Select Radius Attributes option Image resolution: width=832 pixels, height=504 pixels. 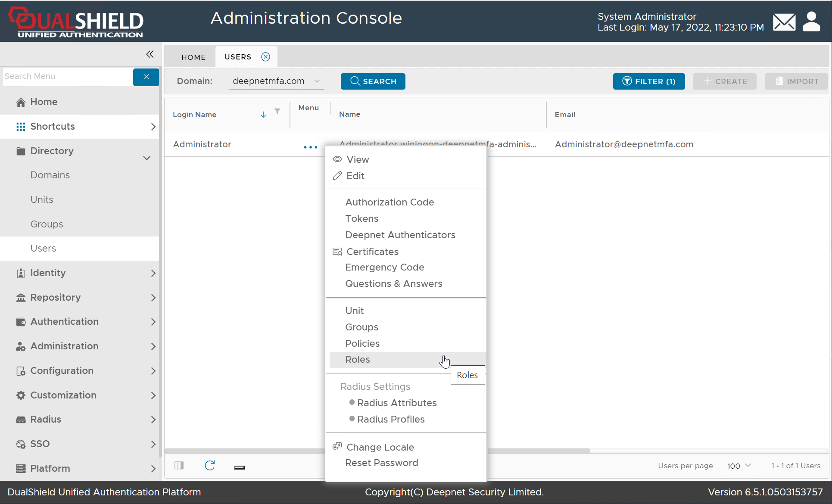coord(397,403)
